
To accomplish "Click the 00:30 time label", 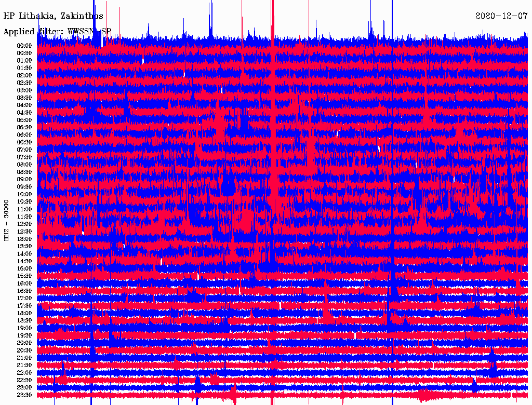I will coord(24,53).
